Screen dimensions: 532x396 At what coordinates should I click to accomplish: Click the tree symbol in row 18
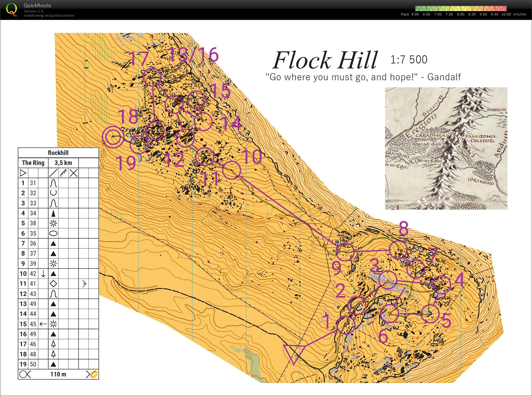coord(53,354)
